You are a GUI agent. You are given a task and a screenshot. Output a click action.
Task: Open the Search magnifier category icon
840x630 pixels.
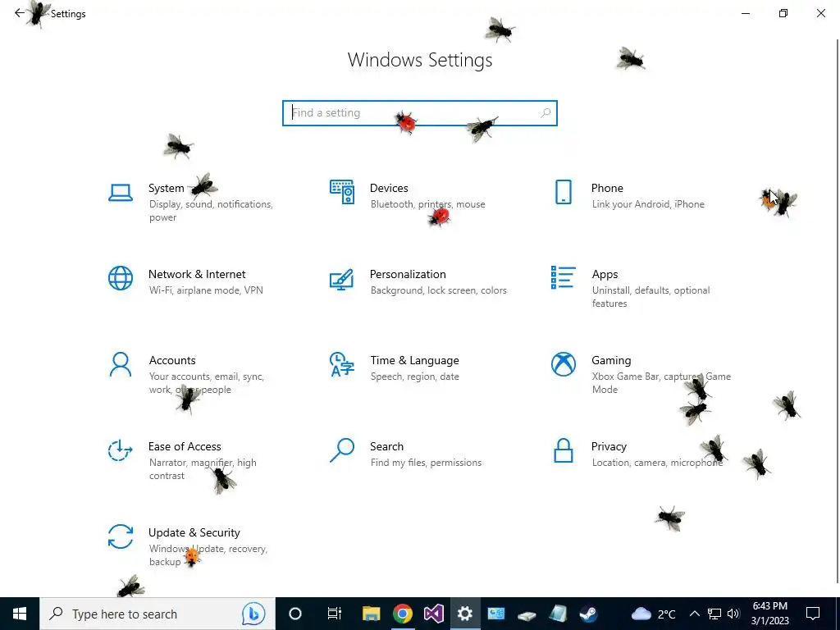(x=342, y=450)
